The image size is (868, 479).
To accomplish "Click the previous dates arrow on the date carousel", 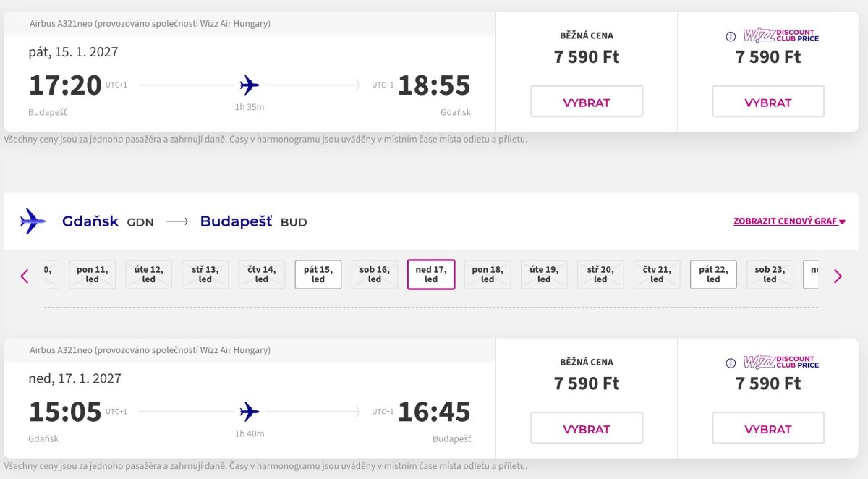I will tap(25, 276).
